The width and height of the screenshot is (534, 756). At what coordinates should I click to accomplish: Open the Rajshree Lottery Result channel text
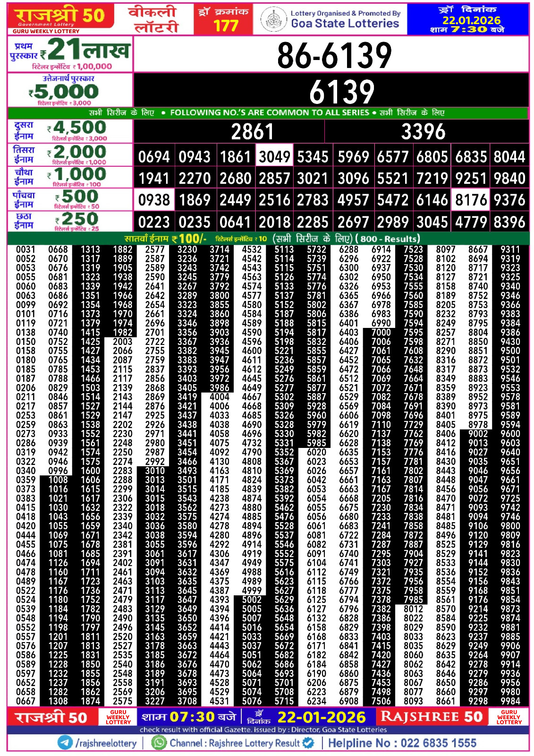tap(235, 743)
